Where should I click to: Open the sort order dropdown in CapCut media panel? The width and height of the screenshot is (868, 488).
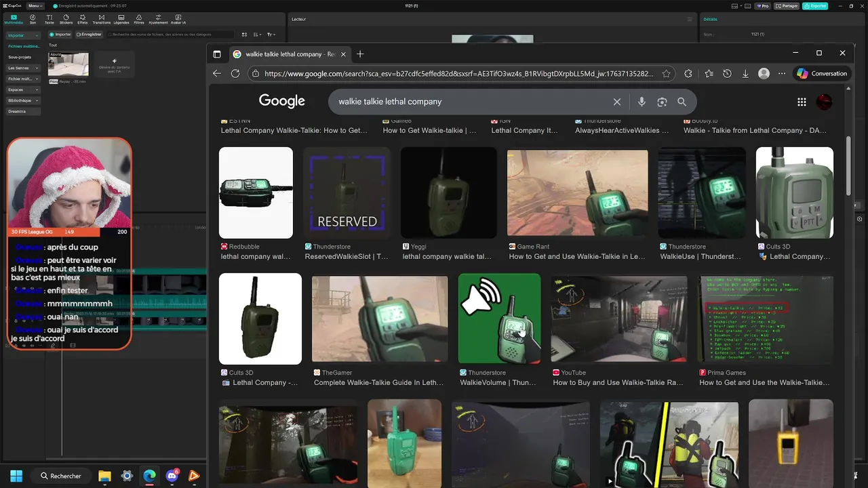[258, 34]
